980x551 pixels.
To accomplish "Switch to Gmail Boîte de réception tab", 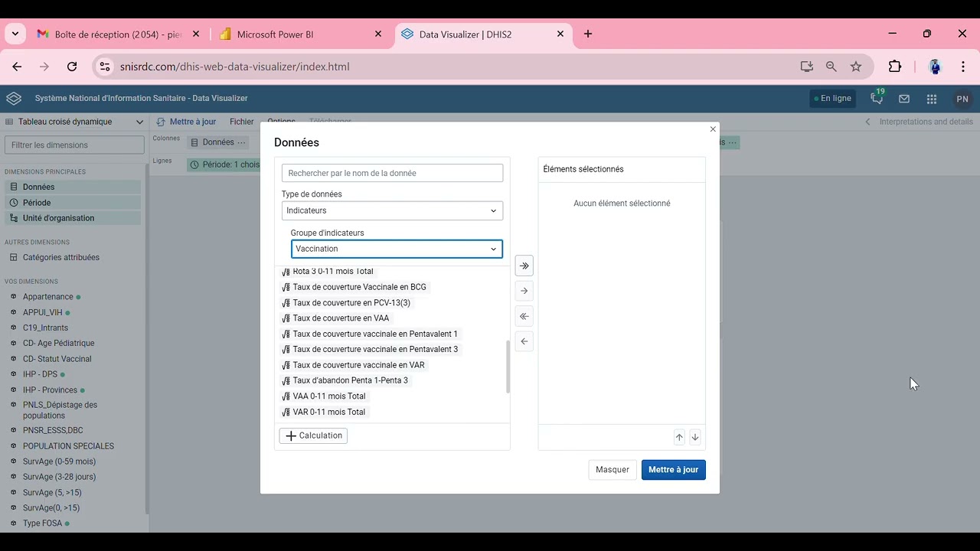I will [118, 34].
